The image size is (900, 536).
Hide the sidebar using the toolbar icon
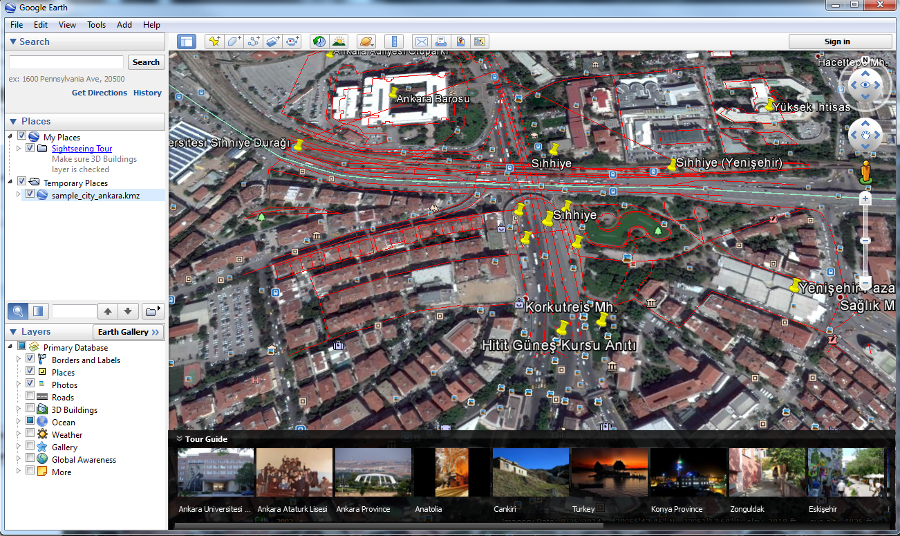pyautogui.click(x=186, y=41)
